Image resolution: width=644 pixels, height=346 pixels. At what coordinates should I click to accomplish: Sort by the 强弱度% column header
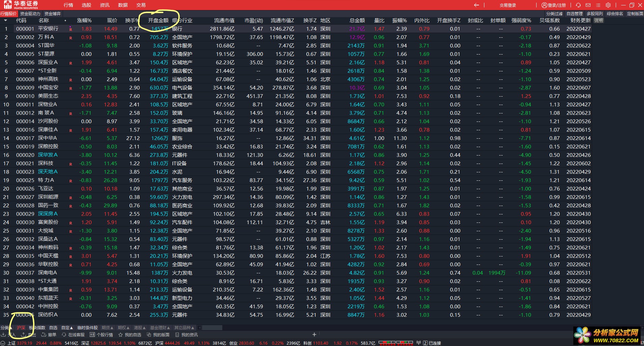(x=521, y=21)
